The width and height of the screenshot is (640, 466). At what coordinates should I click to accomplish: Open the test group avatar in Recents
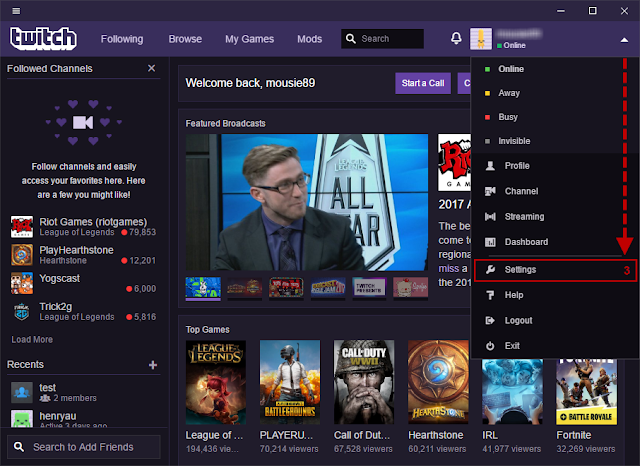[x=22, y=393]
